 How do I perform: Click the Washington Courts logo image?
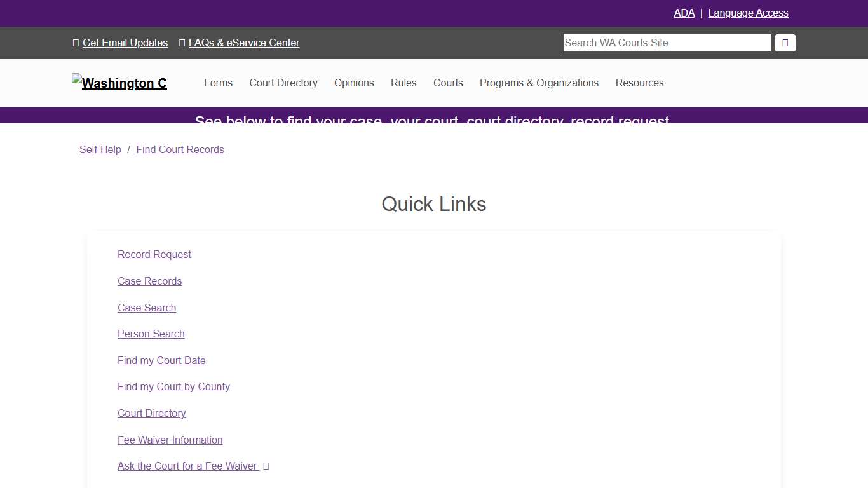[x=119, y=83]
